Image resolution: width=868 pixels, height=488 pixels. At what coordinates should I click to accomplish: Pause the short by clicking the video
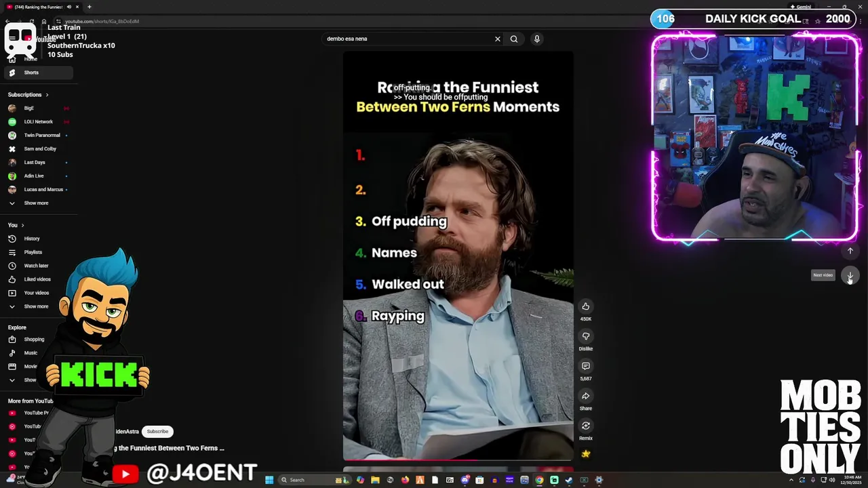(458, 256)
